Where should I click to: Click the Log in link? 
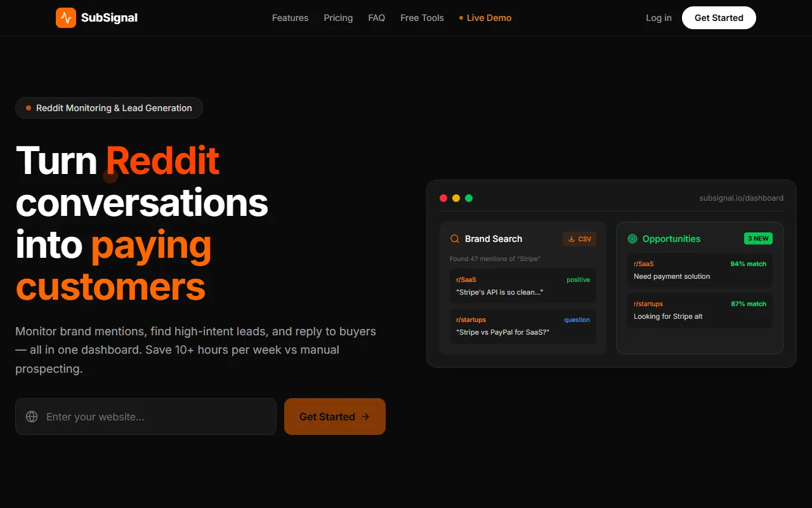(x=658, y=18)
